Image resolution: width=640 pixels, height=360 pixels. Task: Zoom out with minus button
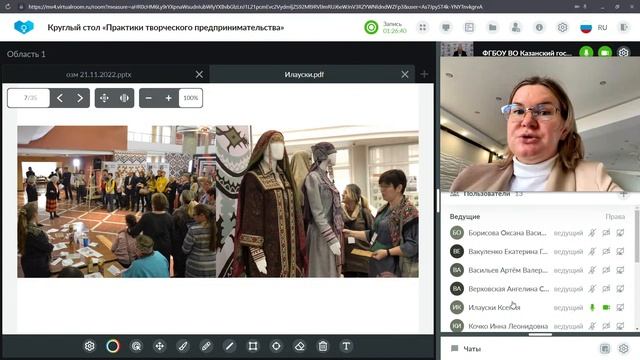click(x=149, y=98)
